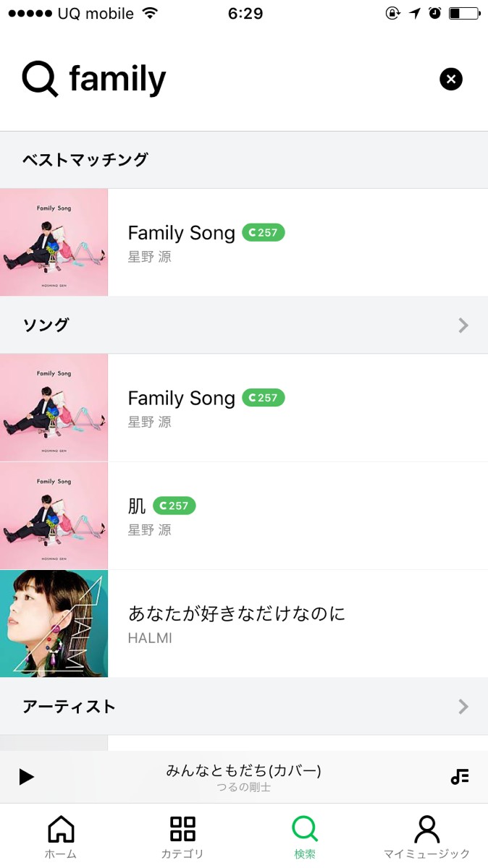The width and height of the screenshot is (488, 868).
Task: Select the 検索 tab
Action: pyautogui.click(x=305, y=837)
